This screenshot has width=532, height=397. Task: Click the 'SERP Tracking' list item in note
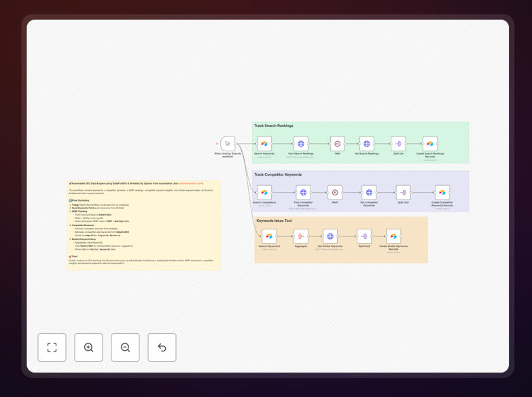[79, 211]
